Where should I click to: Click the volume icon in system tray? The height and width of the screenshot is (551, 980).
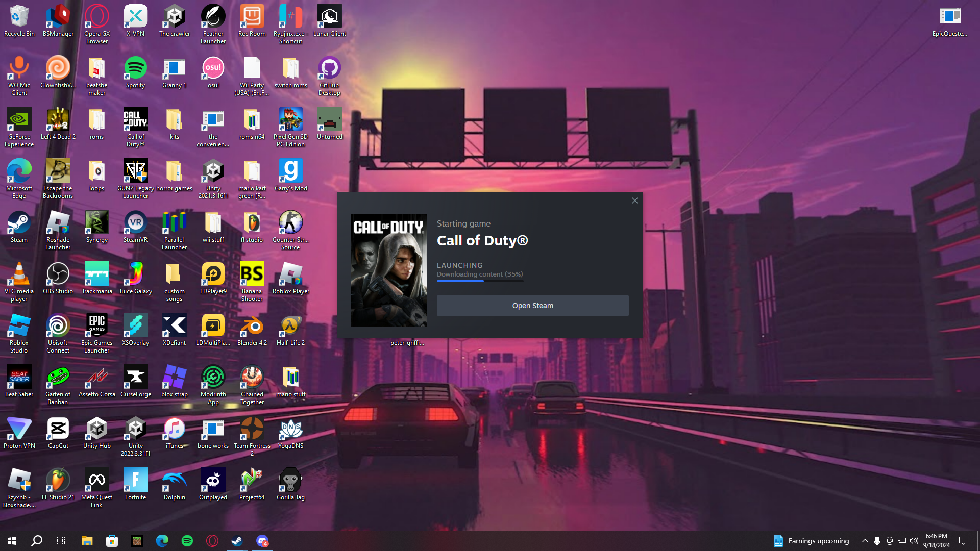pyautogui.click(x=914, y=541)
